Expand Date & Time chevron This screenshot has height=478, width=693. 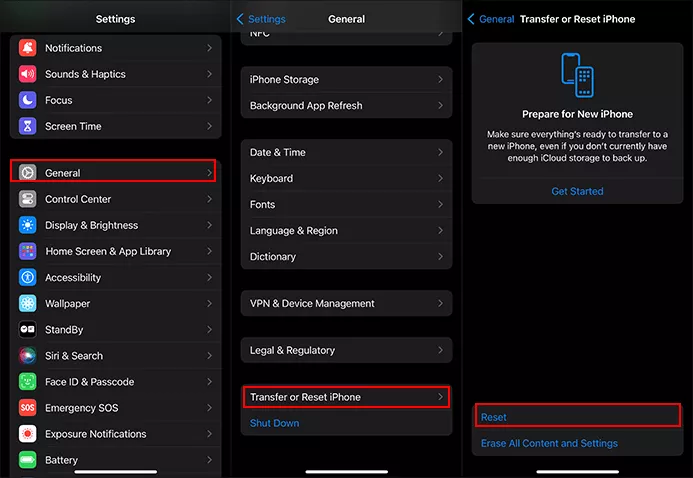click(440, 152)
